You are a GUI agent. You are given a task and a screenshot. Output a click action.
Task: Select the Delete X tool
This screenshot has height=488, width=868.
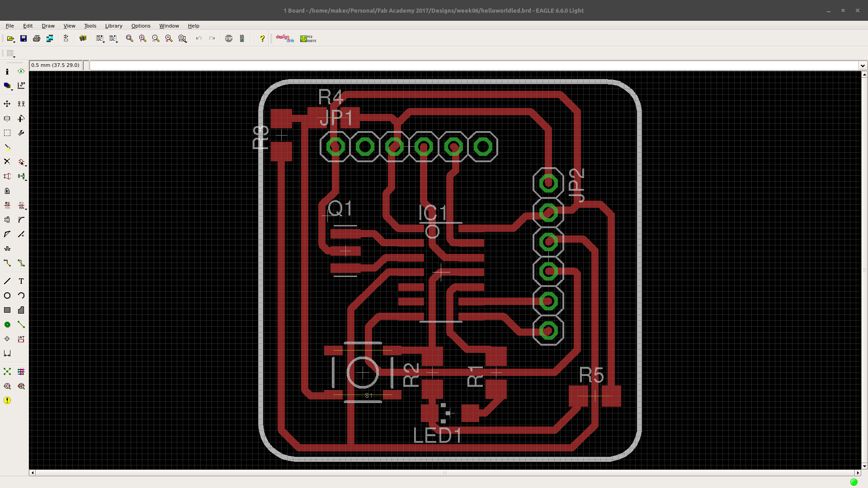click(7, 162)
